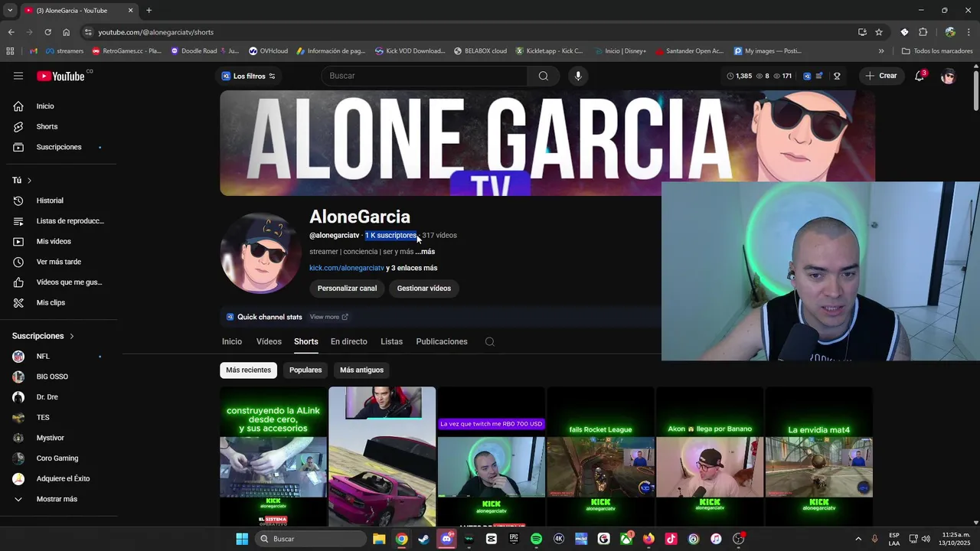The width and height of the screenshot is (980, 551).
Task: Click the search magnifier button
Action: [x=543, y=76]
